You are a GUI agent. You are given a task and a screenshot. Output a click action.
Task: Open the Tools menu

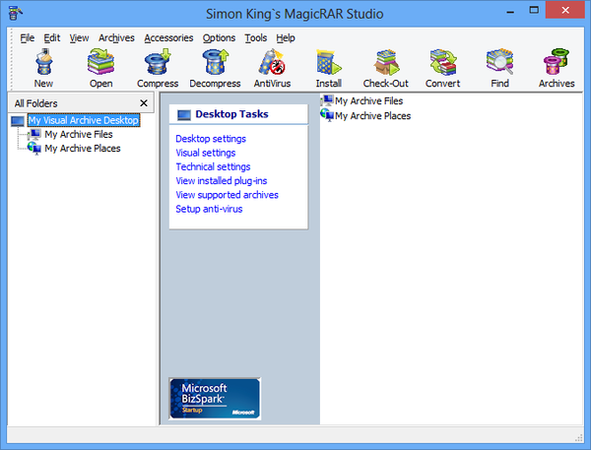tap(256, 38)
